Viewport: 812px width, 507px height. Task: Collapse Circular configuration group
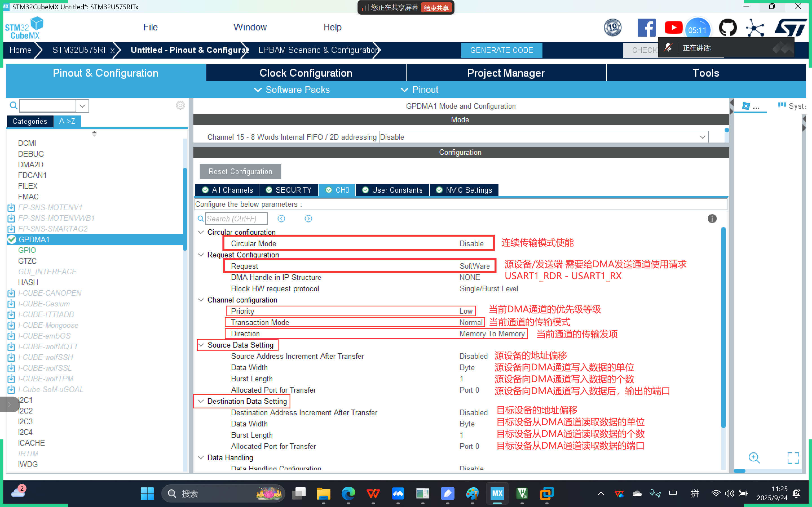[201, 232]
